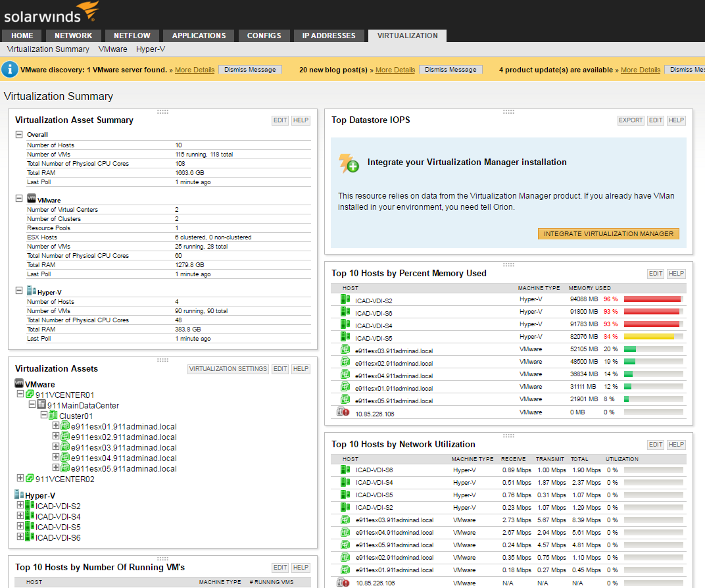Open the APPLICATIONS tab
The image size is (705, 588).
pos(199,36)
